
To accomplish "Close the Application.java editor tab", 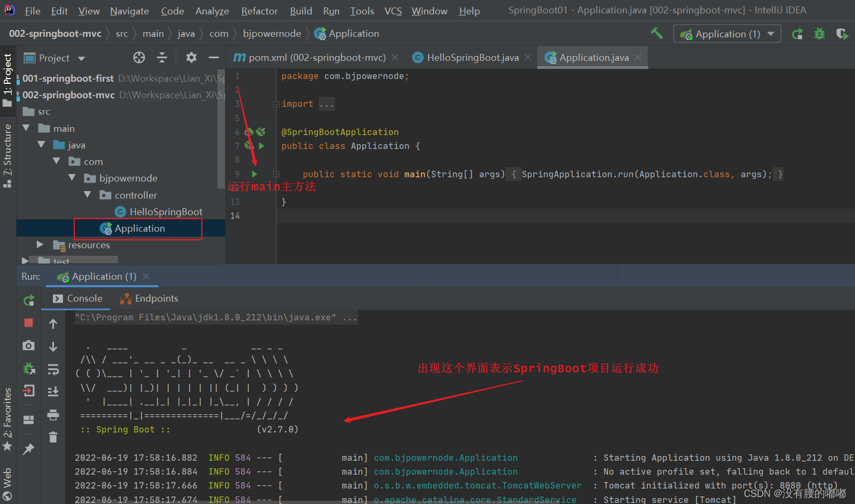I will (x=638, y=57).
